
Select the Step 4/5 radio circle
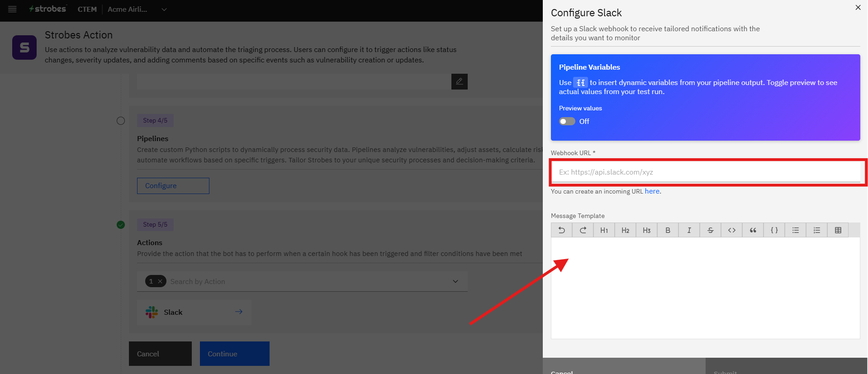121,121
